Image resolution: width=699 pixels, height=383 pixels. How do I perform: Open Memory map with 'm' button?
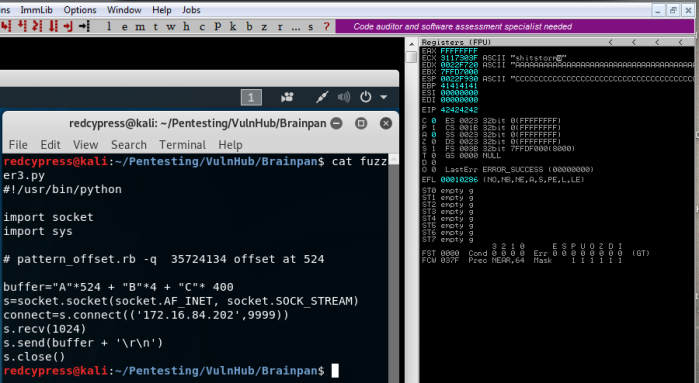click(x=140, y=26)
